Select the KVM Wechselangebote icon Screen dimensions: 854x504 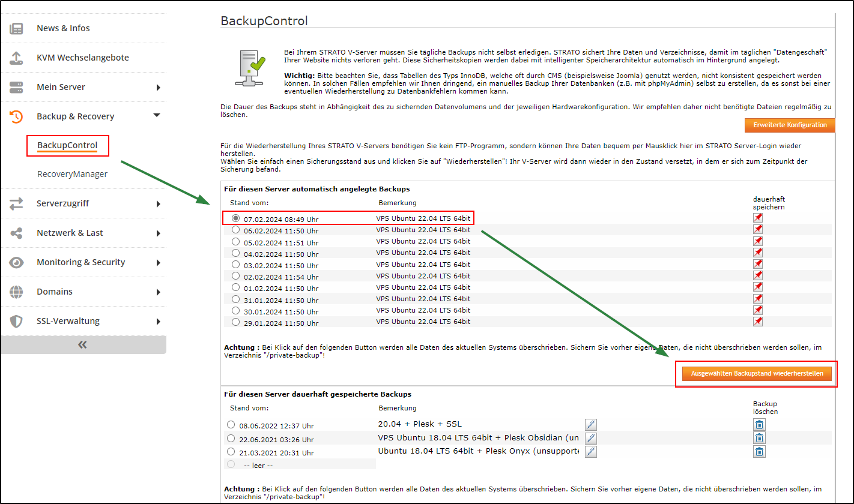point(15,57)
